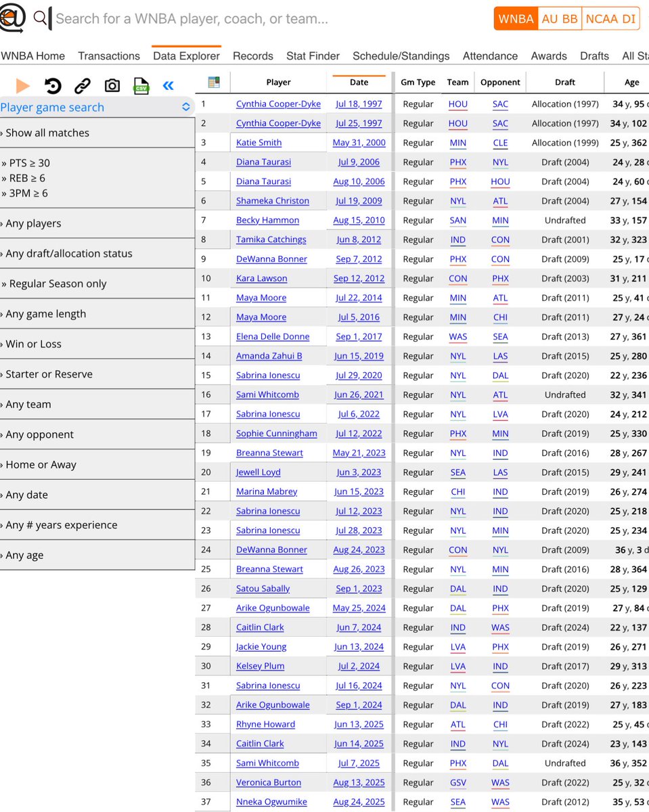This screenshot has width=649, height=812.
Task: Sort by the Date column header
Action: tap(359, 83)
